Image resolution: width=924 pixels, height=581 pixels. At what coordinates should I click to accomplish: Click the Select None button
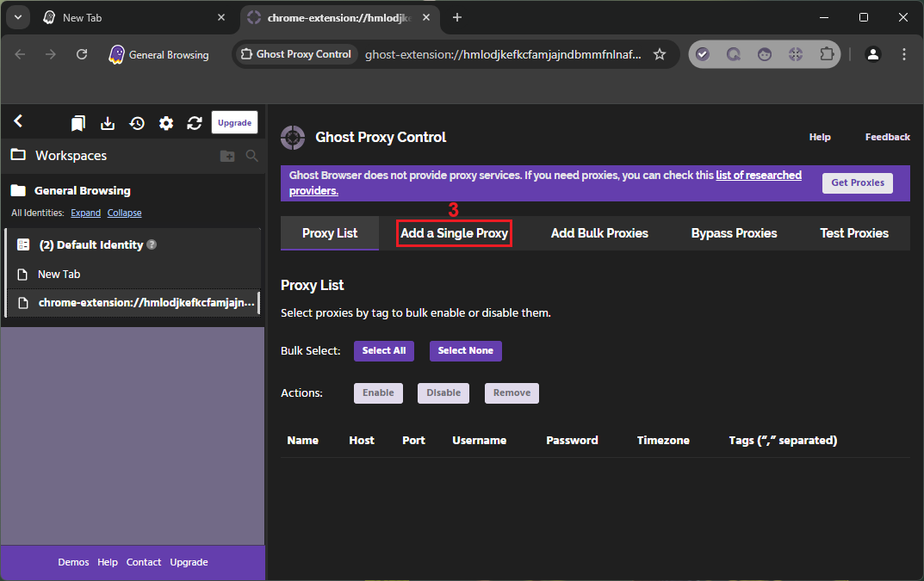[466, 350]
